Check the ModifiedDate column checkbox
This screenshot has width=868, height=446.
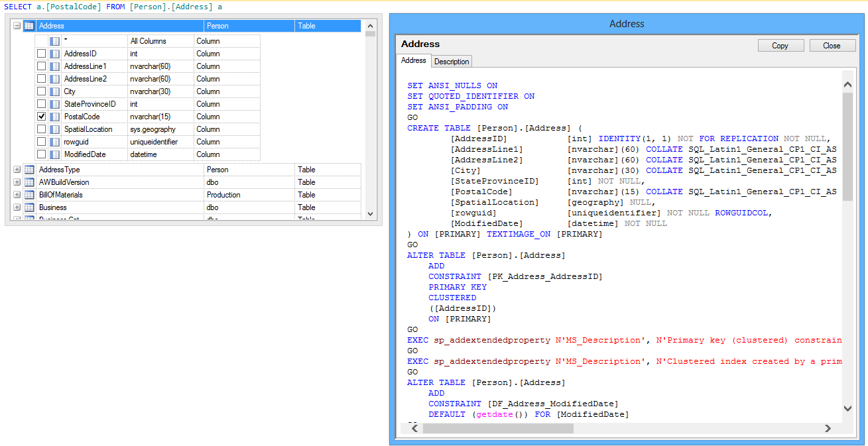41,154
